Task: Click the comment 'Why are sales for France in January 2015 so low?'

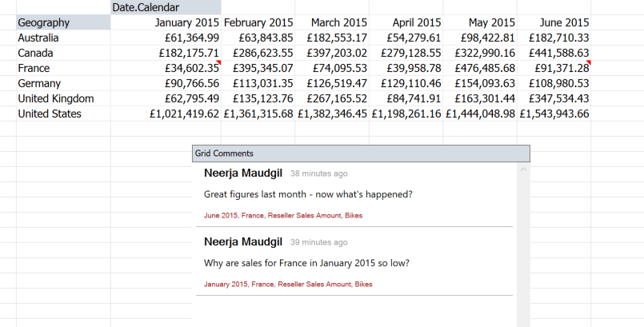Action: (312, 263)
